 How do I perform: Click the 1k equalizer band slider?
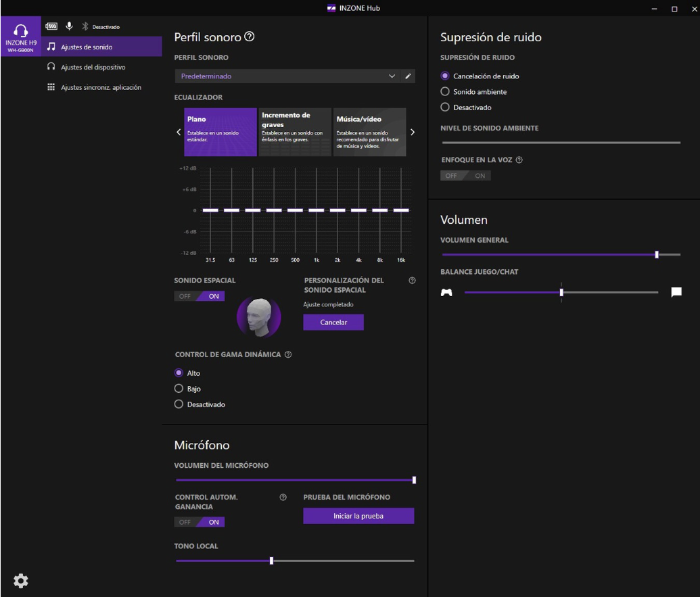tap(317, 210)
